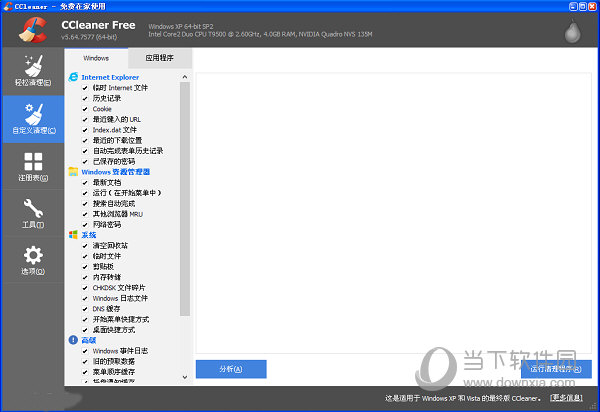Image resolution: width=600 pixels, height=412 pixels.
Task: Select the 内存转储 entry
Action: [x=106, y=277]
